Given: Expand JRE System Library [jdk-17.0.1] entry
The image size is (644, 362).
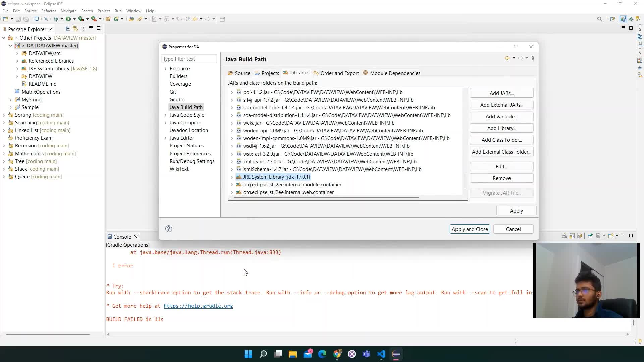Looking at the screenshot, I should [x=232, y=177].
